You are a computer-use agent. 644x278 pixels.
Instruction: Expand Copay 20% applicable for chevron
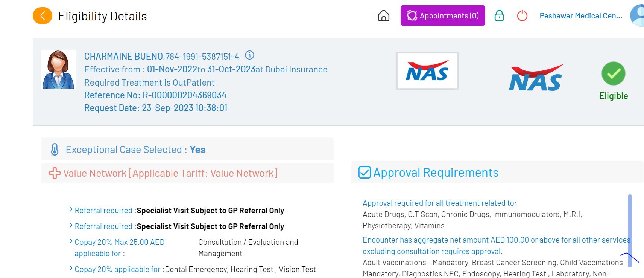tap(71, 269)
